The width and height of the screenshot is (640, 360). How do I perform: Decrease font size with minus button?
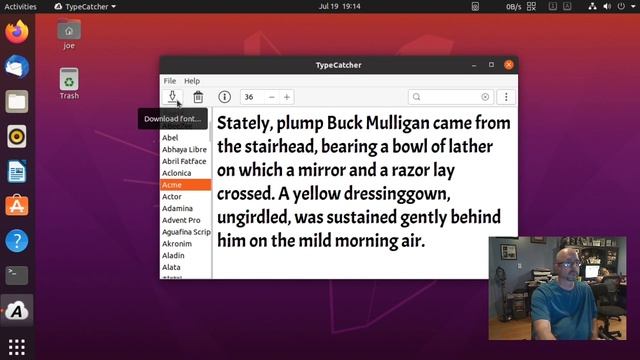[272, 97]
